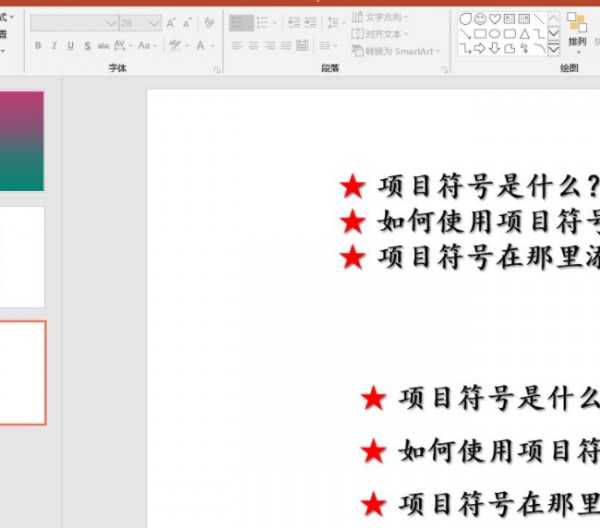Toggle italic text formatting
This screenshot has height=528, width=600.
54,45
